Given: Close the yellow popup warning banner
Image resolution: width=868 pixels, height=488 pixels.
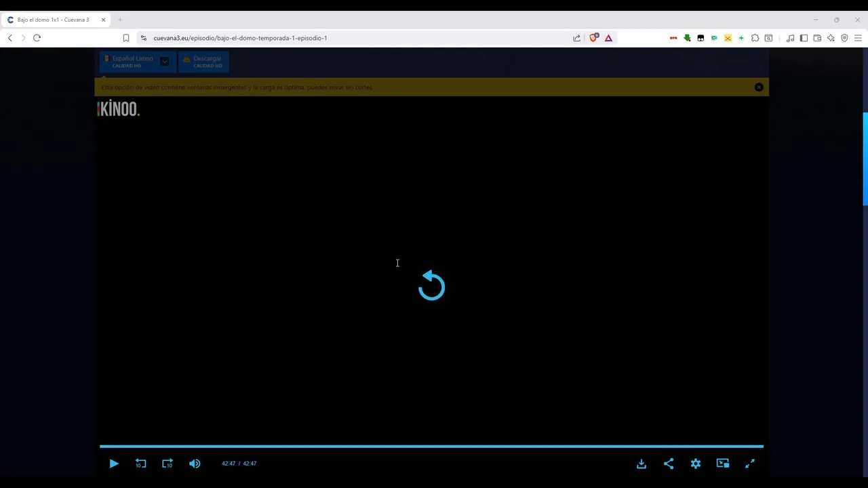Looking at the screenshot, I should tap(759, 87).
